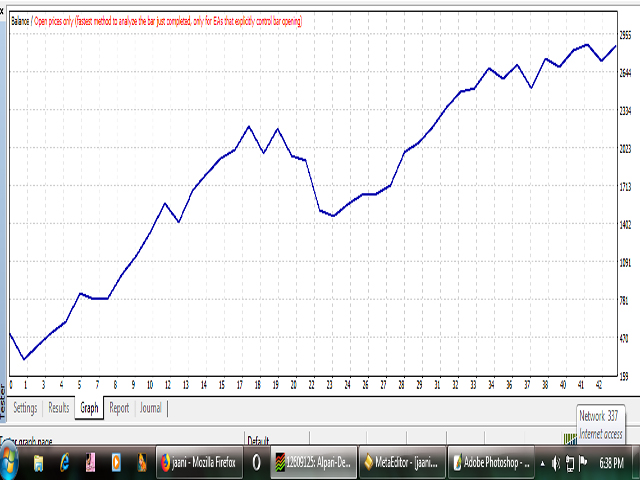The image size is (640, 480).
Task: Click the Tester graph page status text
Action: click(x=26, y=441)
